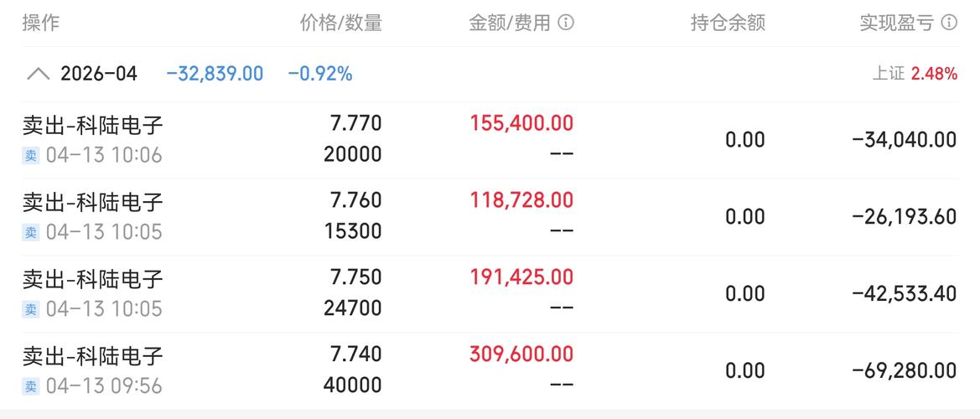Click the 实现盈亏 column header text
The image size is (980, 419).
click(x=897, y=23)
